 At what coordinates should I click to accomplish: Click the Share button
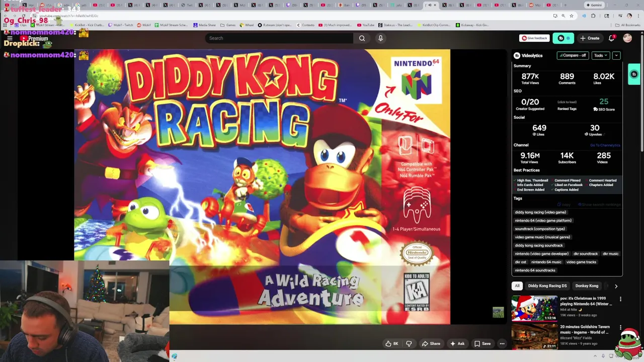431,344
